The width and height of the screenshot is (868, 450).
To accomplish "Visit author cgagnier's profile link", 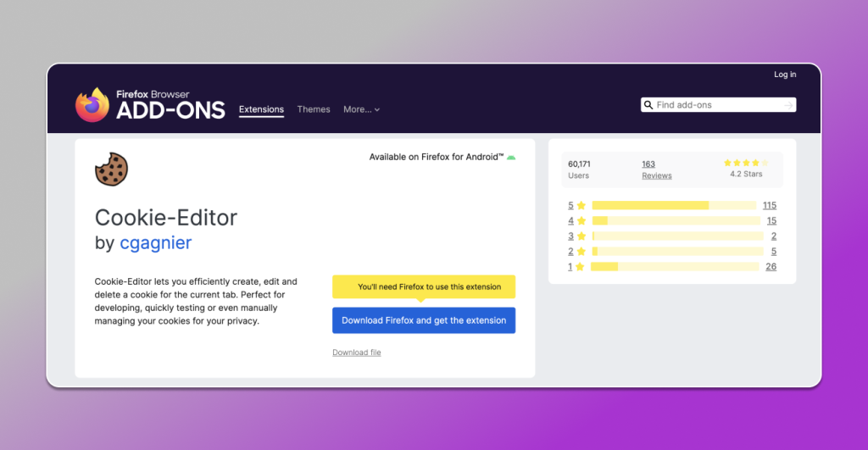I will [x=156, y=243].
